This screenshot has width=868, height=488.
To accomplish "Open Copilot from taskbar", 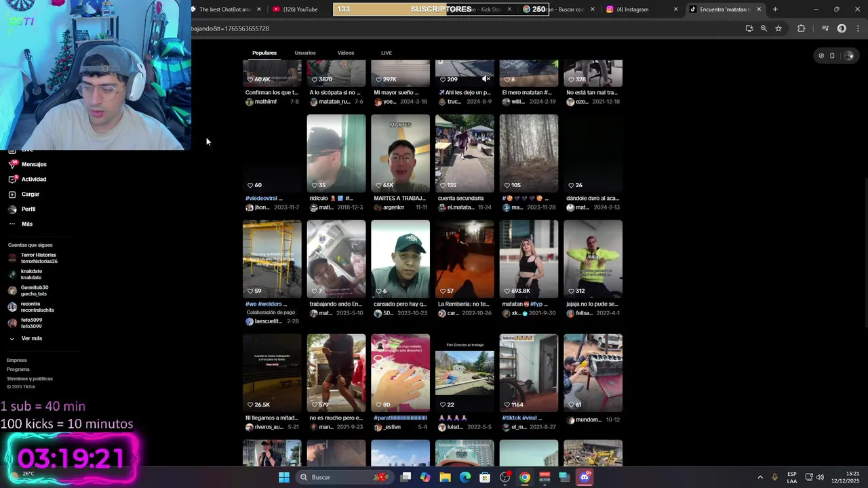I will pyautogui.click(x=425, y=477).
